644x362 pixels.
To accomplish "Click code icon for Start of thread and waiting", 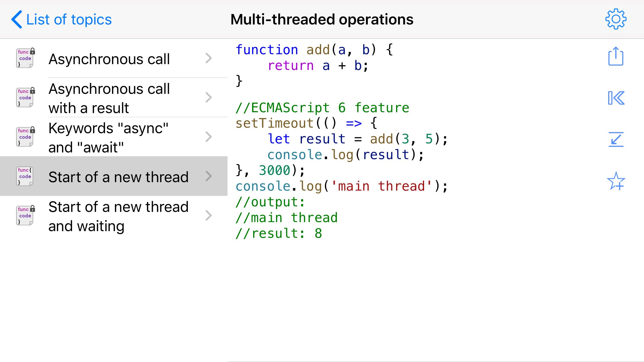I will pyautogui.click(x=25, y=215).
